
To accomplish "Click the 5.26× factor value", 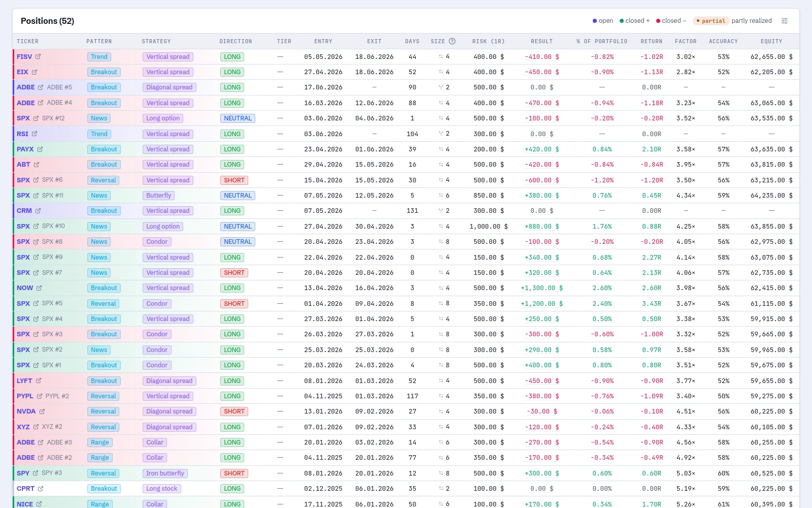I will click(686, 504).
